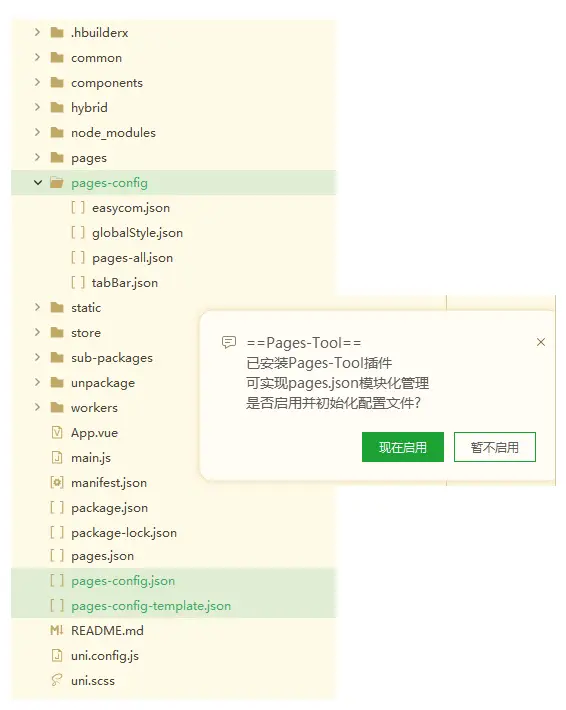This screenshot has width=566, height=710.
Task: Open the pages.json file
Action: 102,556
